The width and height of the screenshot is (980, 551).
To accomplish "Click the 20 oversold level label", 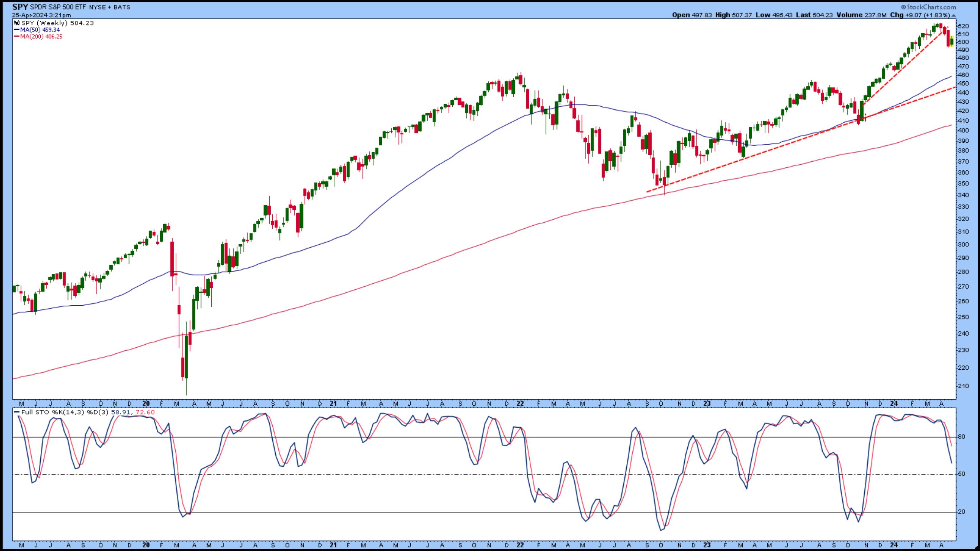I will [x=961, y=512].
